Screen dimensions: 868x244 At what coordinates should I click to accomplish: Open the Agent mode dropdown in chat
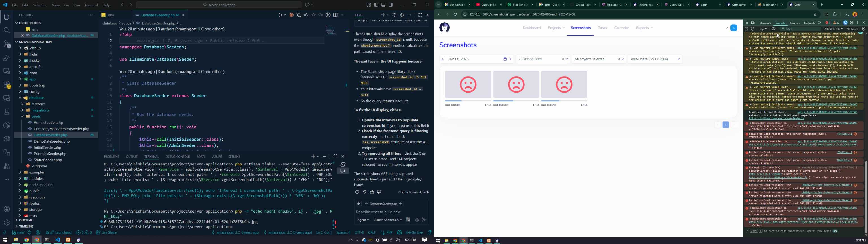tap(363, 220)
